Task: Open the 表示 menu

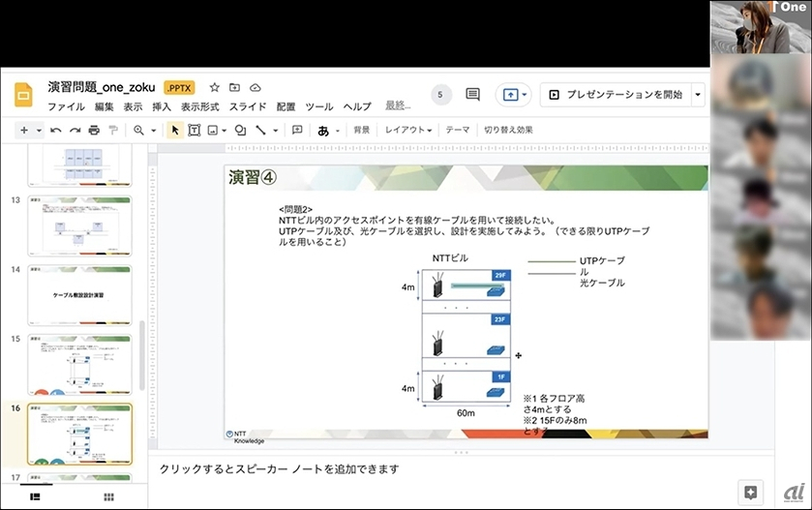Action: pyautogui.click(x=133, y=106)
